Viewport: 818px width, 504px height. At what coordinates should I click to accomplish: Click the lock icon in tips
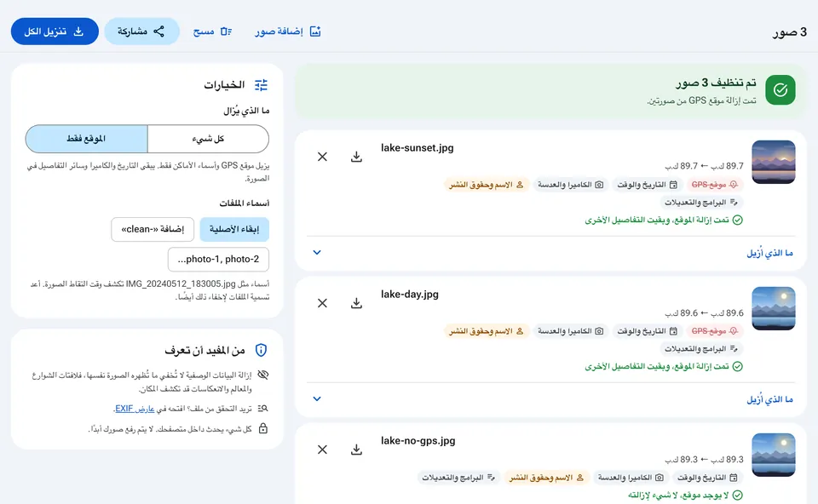[x=263, y=428]
